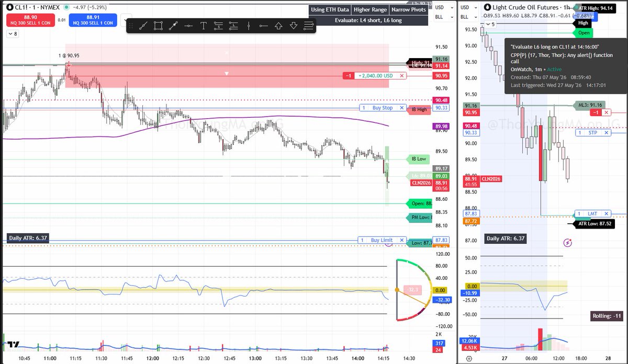Viewport: 628px width, 364px height.
Task: Close the -1 position with +2,040.00 USD
Action: pyautogui.click(x=402, y=76)
